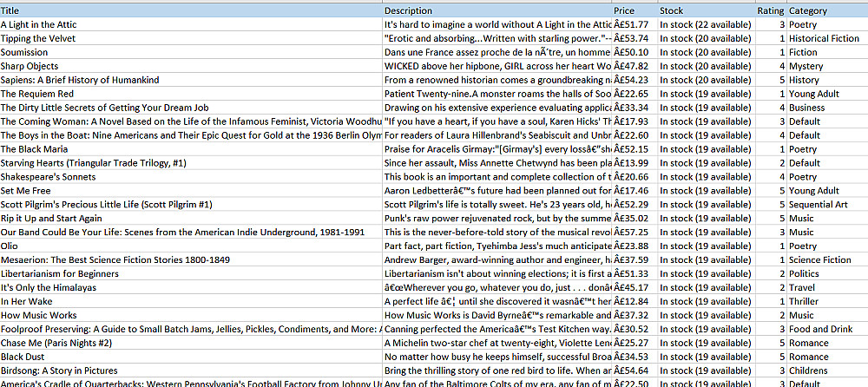The image size is (868, 387).
Task: Click 'Mesaerion: The Best Science Fiction Stories' cell
Action: [x=191, y=259]
